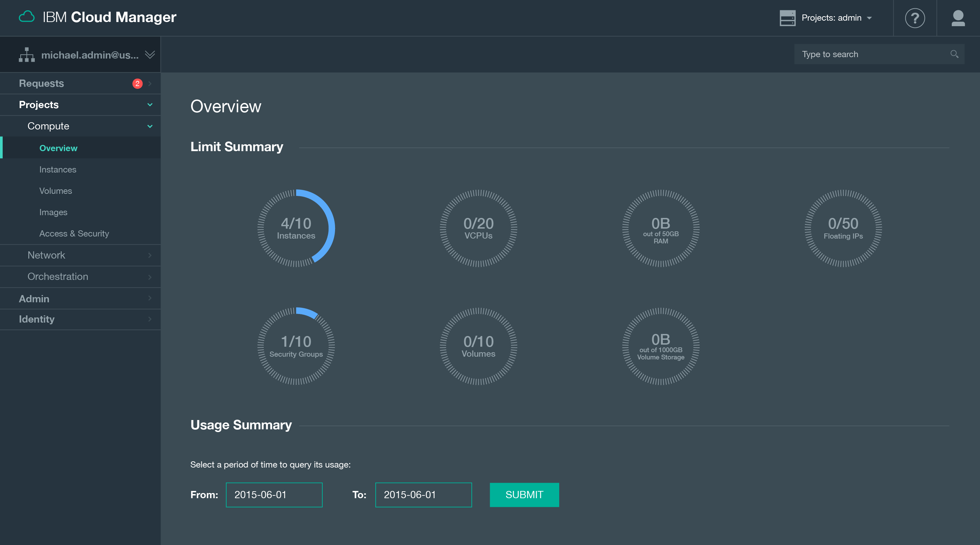980x545 pixels.
Task: Collapse the Compute section chevron
Action: coord(150,126)
